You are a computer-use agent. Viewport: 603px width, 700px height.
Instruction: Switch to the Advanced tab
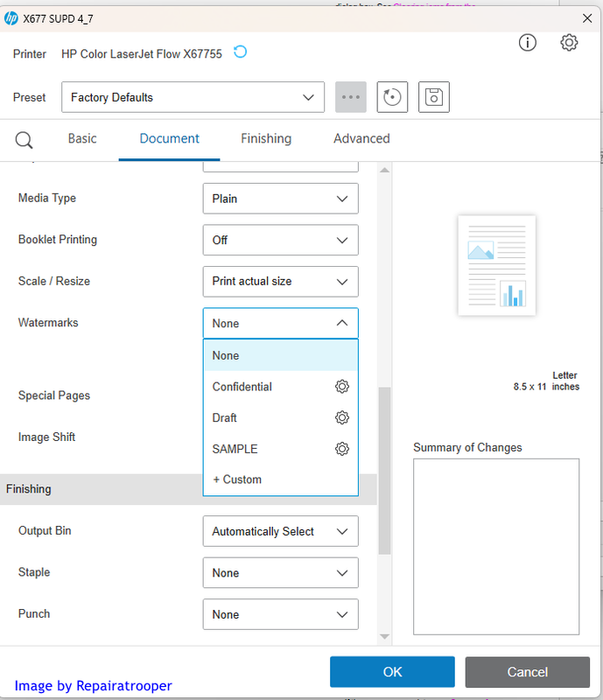pos(361,138)
